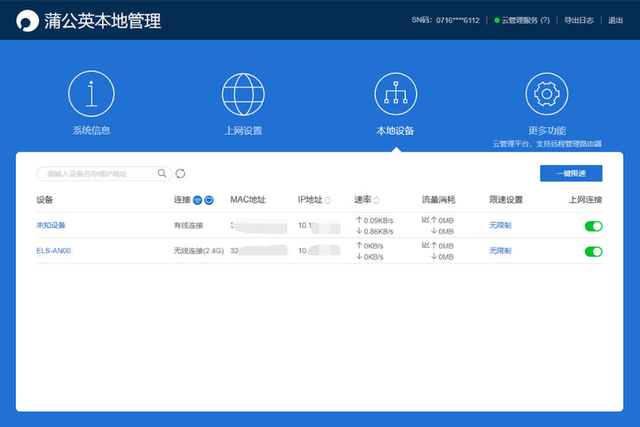Open the 上网设置 globe icon

pos(243,94)
